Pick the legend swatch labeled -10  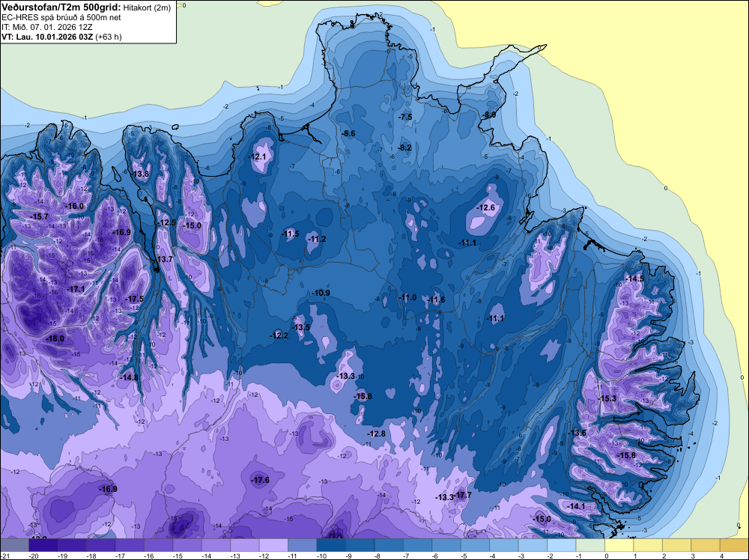[x=331, y=545]
